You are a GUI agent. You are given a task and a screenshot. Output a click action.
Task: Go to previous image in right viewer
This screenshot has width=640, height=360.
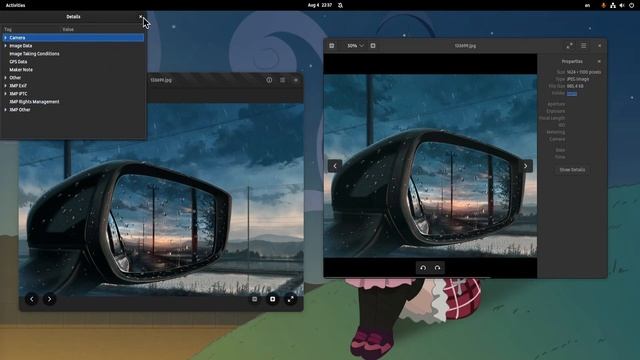[335, 166]
